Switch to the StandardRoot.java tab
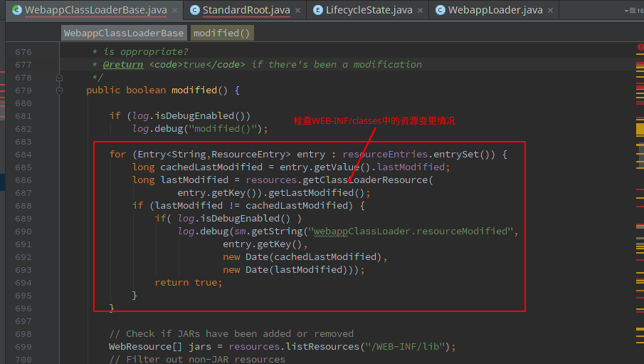Screen dimensions: 644x364 tap(246, 10)
